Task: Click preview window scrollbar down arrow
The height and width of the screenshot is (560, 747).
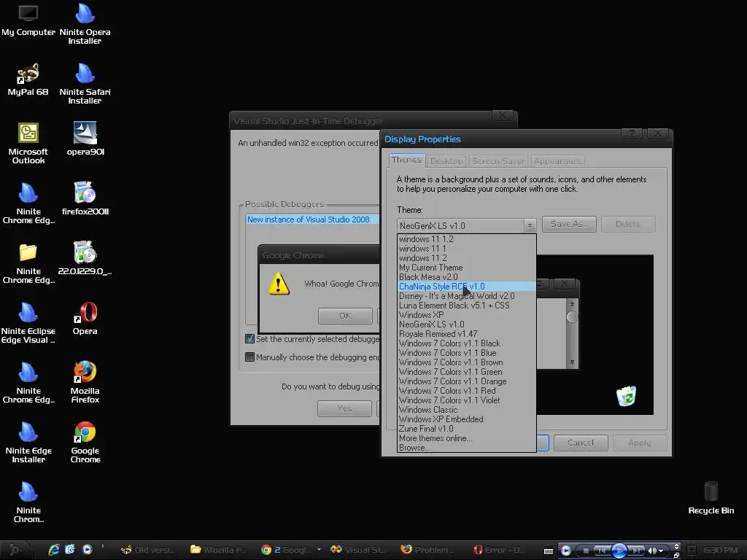Action: 572,362
